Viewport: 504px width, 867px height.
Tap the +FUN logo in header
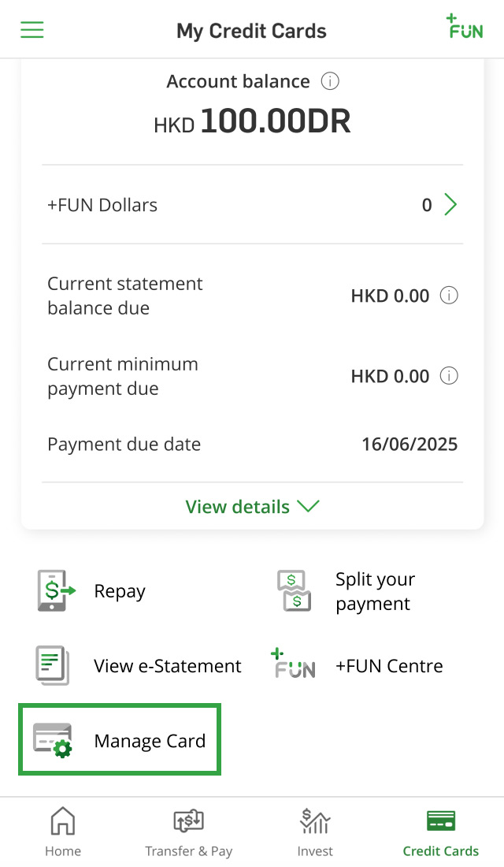[465, 27]
